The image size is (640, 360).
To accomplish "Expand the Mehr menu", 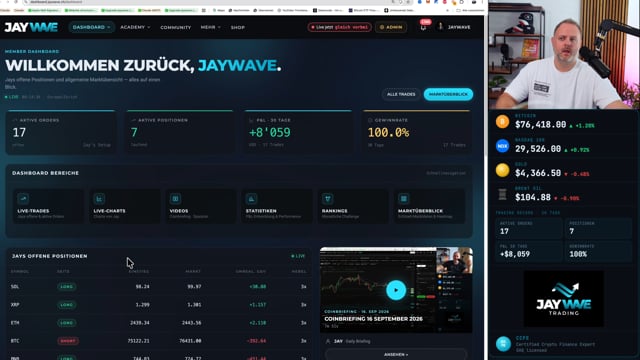I will [x=210, y=27].
